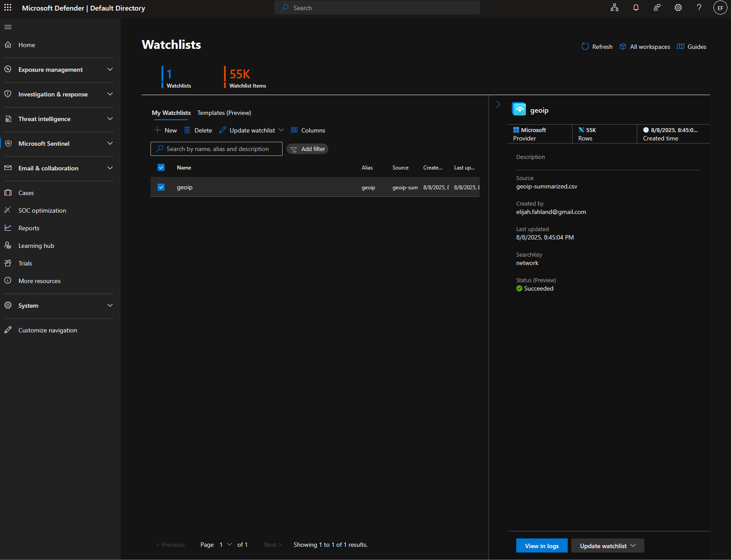Click Customize navigation link
The image size is (731, 560).
tap(48, 330)
